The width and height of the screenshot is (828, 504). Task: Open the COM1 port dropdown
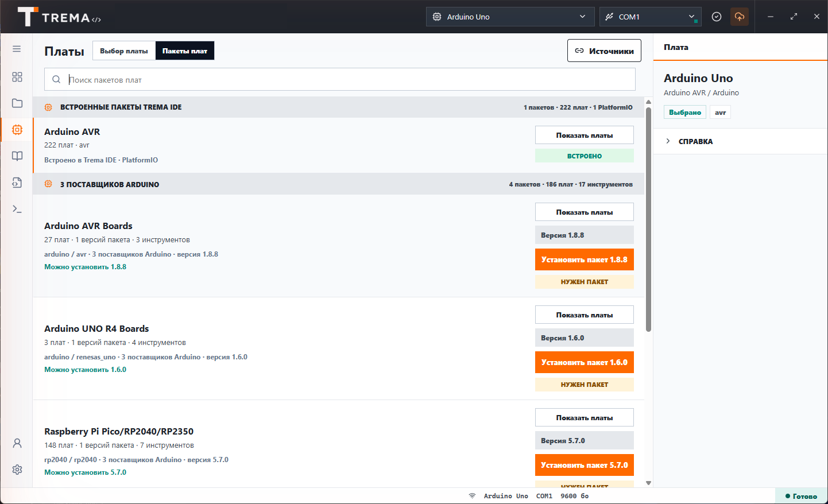click(651, 17)
